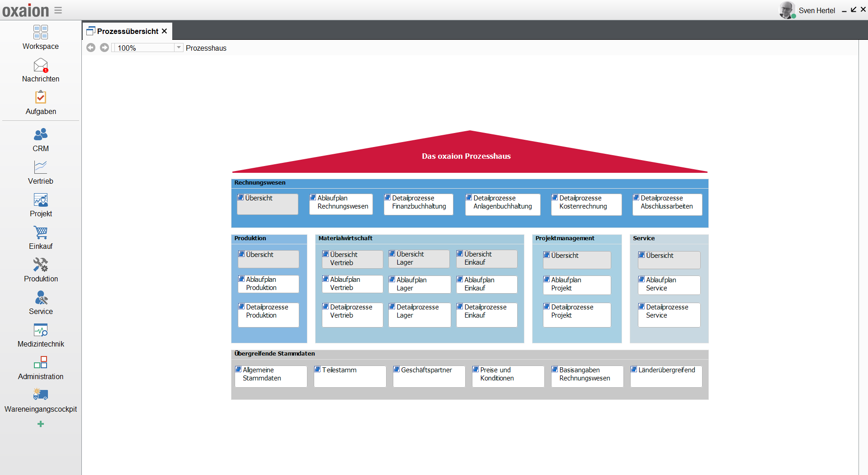Open Detailprozesse Finanzbuchhaltung box

pyautogui.click(x=419, y=204)
